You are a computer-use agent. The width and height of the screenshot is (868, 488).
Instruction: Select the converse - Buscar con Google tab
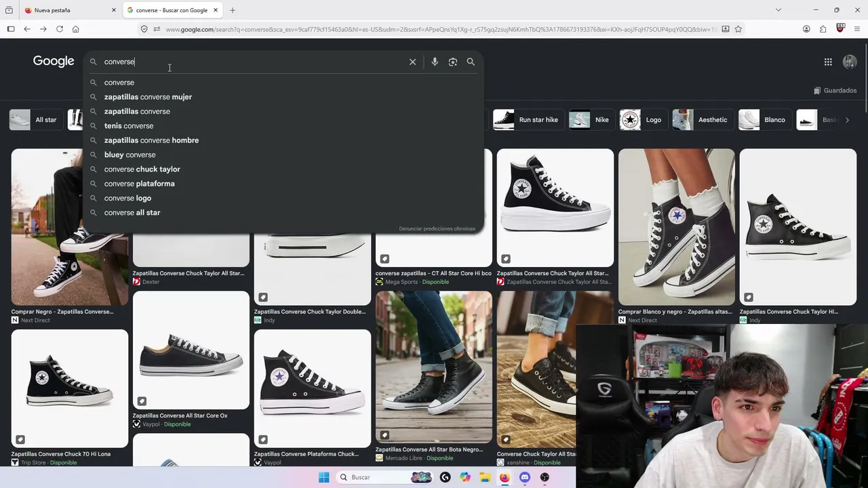(x=173, y=10)
